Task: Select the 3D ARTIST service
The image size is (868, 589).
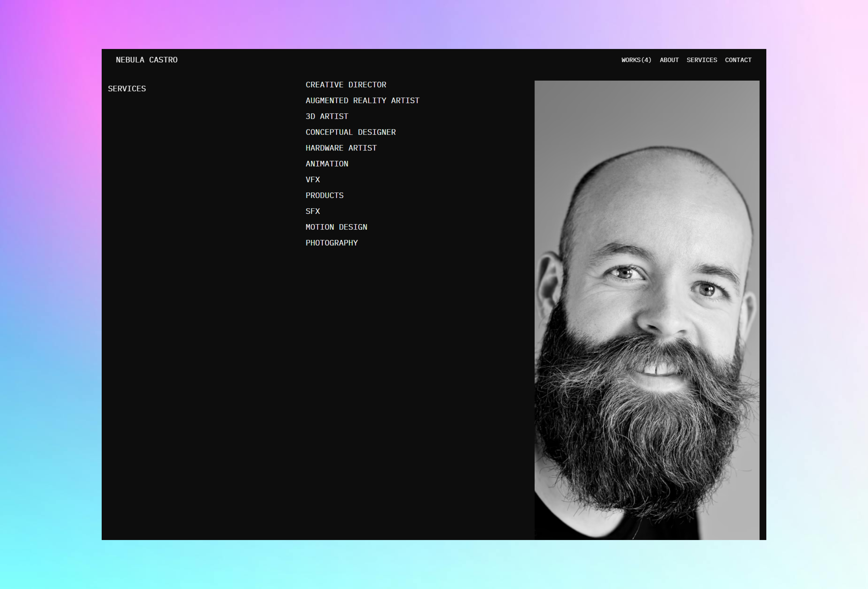Action: tap(326, 116)
